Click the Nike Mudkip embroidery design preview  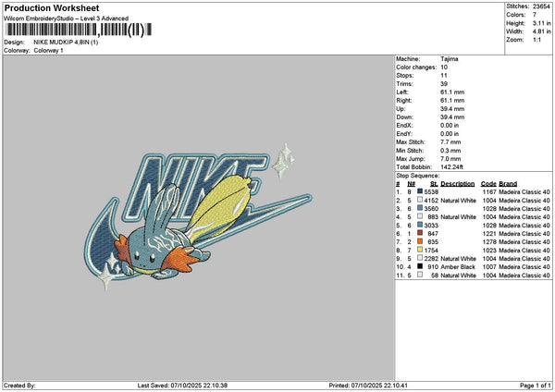click(198, 216)
